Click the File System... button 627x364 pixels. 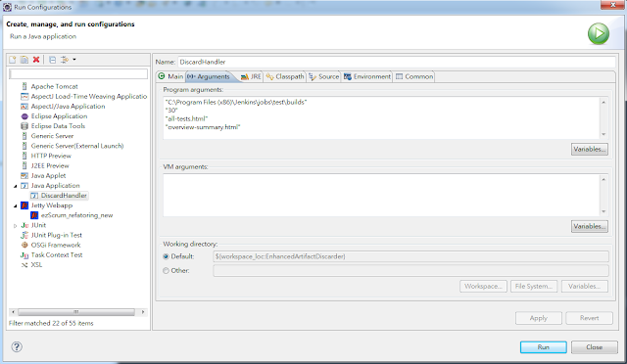pos(534,286)
